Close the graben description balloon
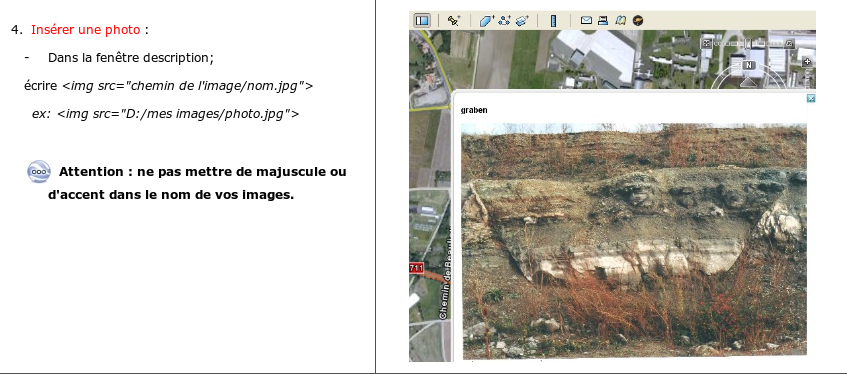 pos(810,98)
